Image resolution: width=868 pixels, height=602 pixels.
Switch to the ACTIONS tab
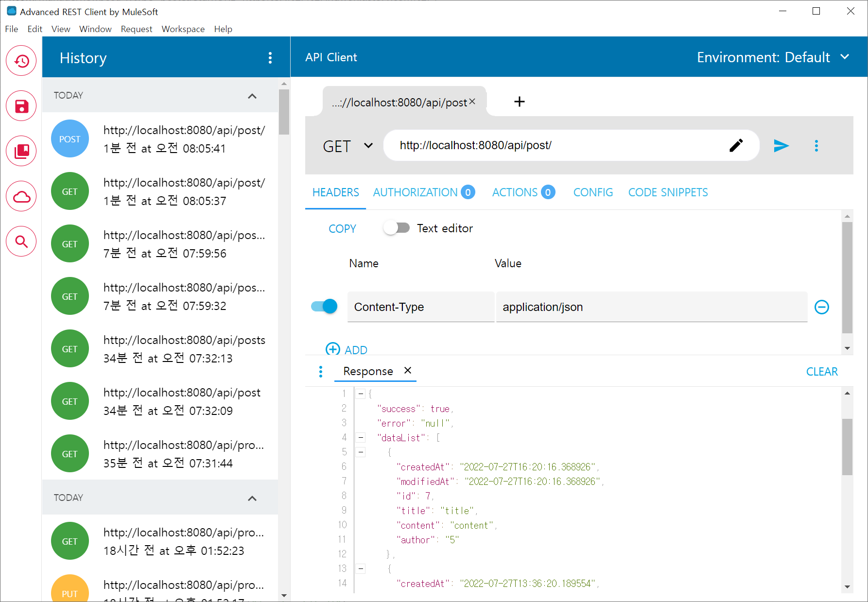coord(523,192)
